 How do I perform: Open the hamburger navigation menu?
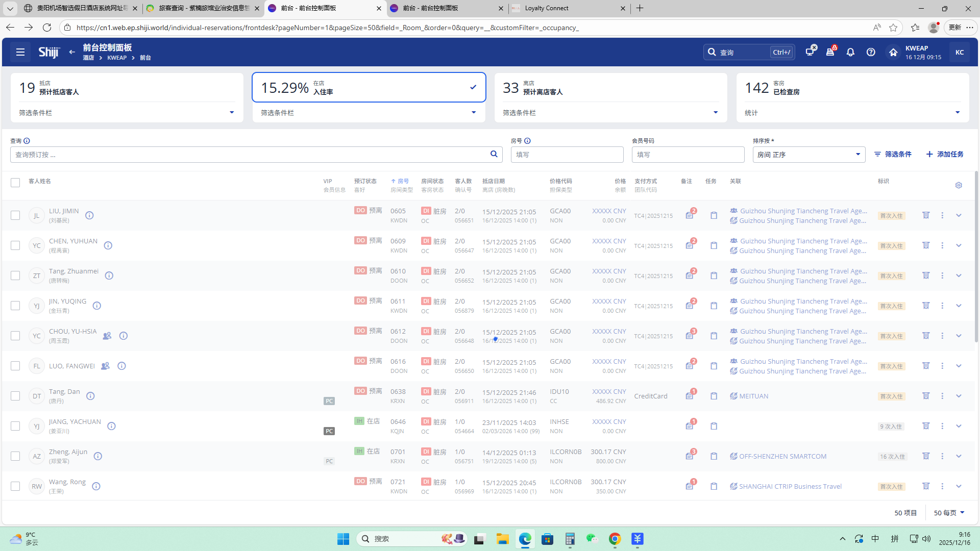(x=20, y=52)
